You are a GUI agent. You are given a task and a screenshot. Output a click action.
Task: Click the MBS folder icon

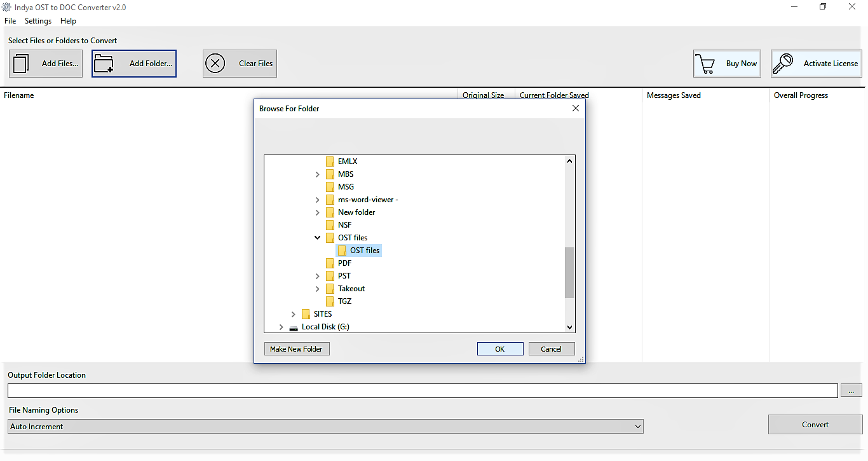330,174
